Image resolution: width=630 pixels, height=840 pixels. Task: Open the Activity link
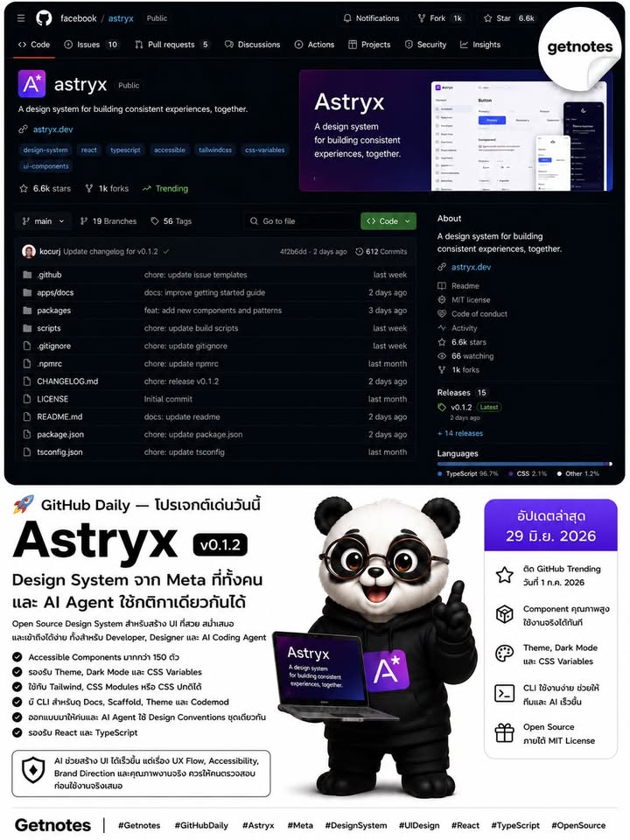pyautogui.click(x=464, y=328)
